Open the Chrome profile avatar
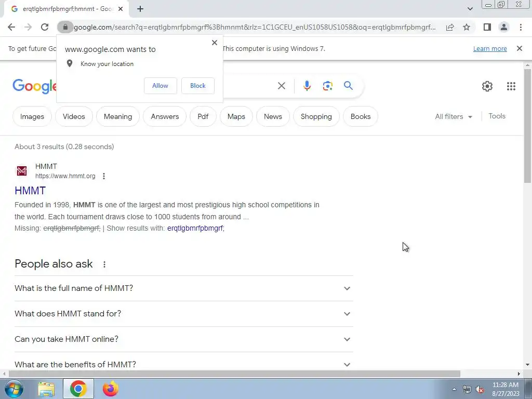Screen dimensions: 532x399 tap(504, 27)
